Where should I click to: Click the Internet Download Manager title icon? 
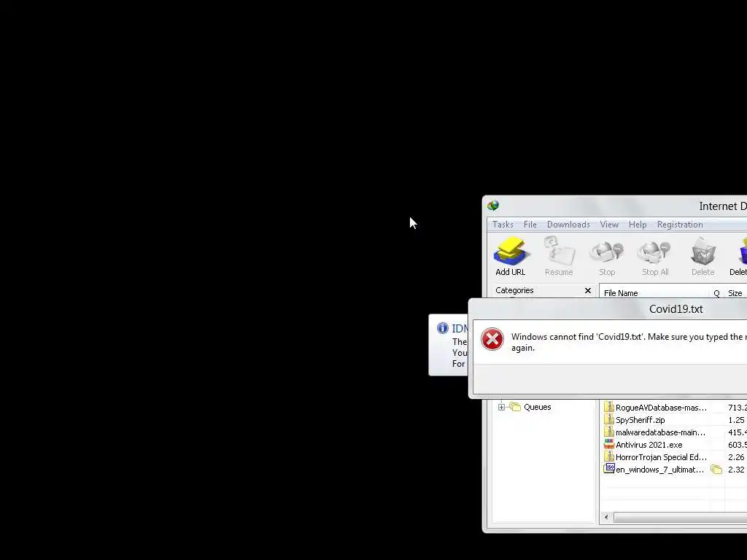click(493, 206)
